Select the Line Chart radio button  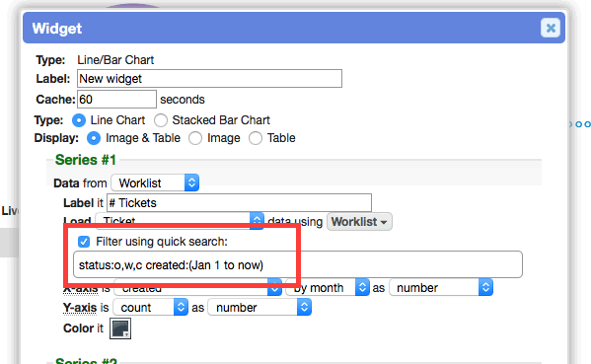pyautogui.click(x=79, y=120)
